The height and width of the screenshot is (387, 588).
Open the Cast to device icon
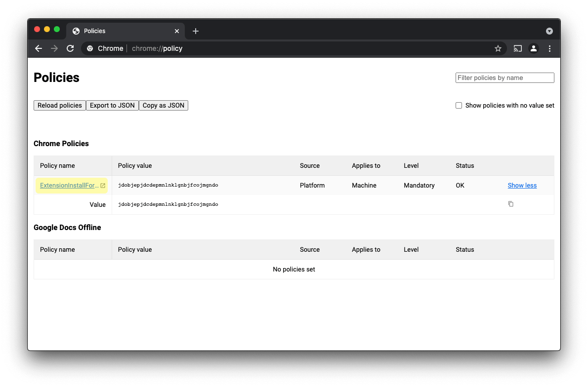pos(517,48)
